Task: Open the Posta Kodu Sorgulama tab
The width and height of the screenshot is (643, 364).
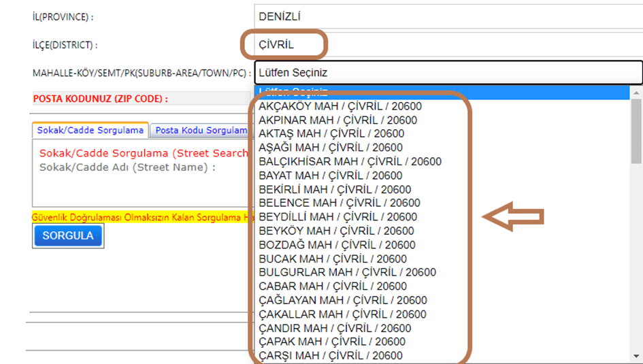Action: pos(199,130)
